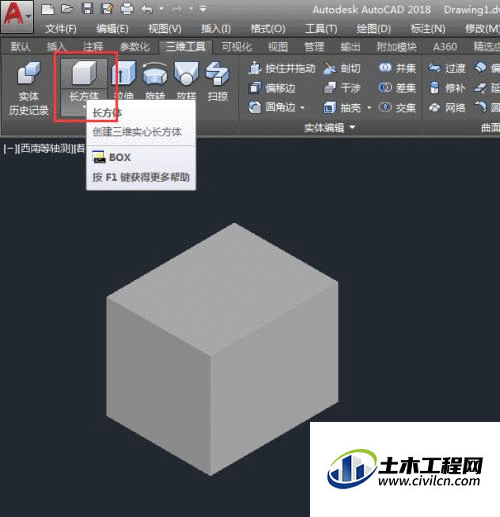The image size is (500, 517).
Task: Switch to the 参数化 ribbon tab
Action: tap(135, 47)
